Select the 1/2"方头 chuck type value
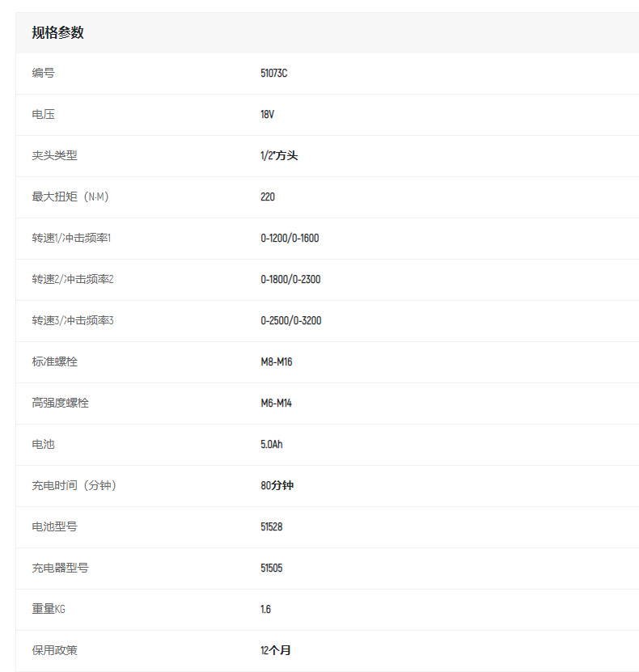639x672 pixels. point(279,156)
